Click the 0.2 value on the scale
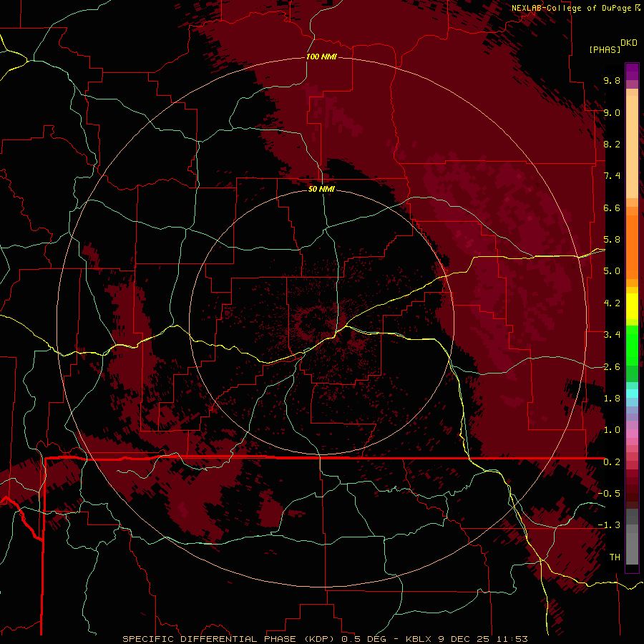Image resolution: width=644 pixels, height=644 pixels. tap(612, 462)
